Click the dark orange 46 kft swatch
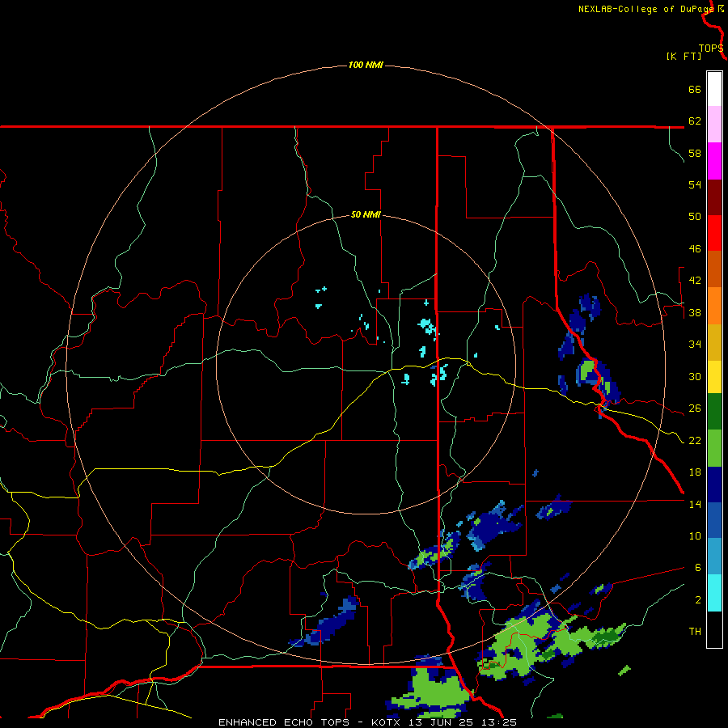The height and width of the screenshot is (728, 728). tap(714, 269)
